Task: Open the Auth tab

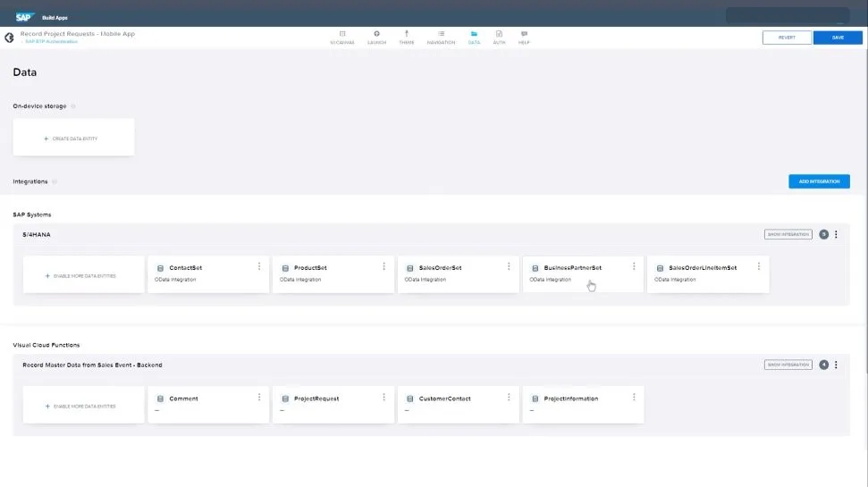Action: pyautogui.click(x=499, y=38)
